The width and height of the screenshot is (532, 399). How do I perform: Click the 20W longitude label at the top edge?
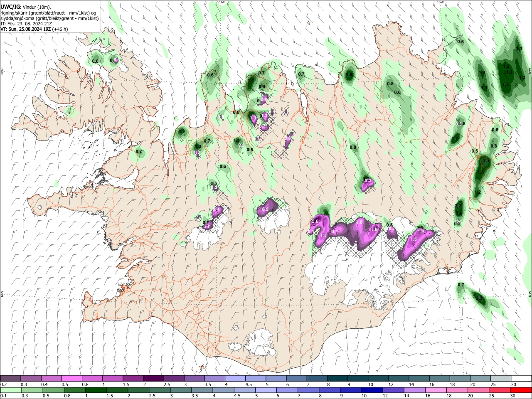click(222, 2)
